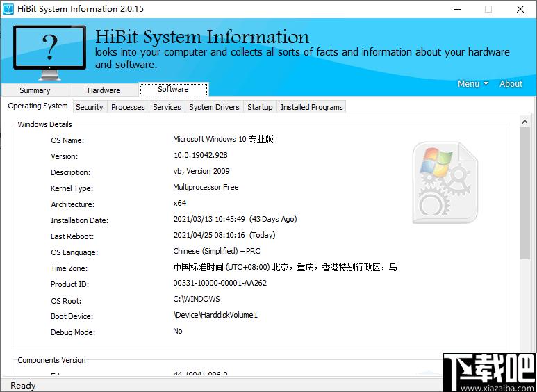Image resolution: width=537 pixels, height=392 pixels.
Task: Click the Product ID value text
Action: tap(220, 284)
